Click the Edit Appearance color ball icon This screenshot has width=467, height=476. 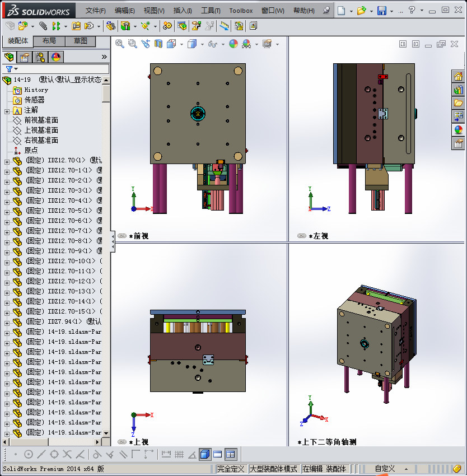click(x=233, y=44)
